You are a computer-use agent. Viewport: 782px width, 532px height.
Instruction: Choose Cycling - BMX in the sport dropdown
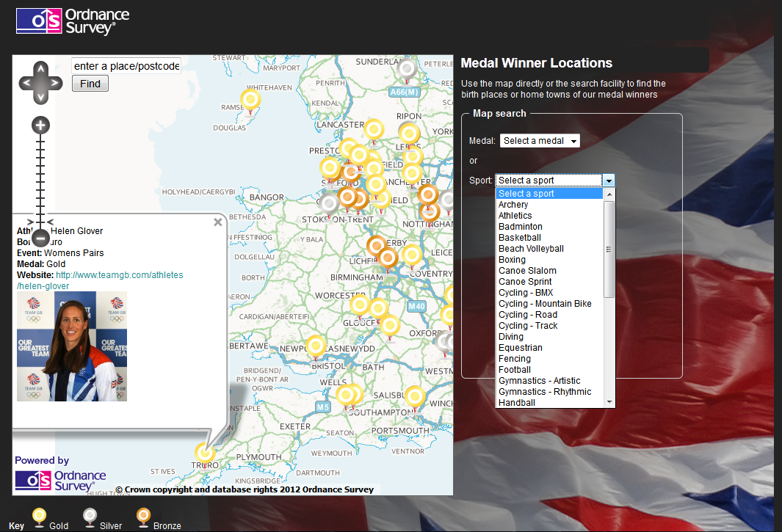coord(526,292)
